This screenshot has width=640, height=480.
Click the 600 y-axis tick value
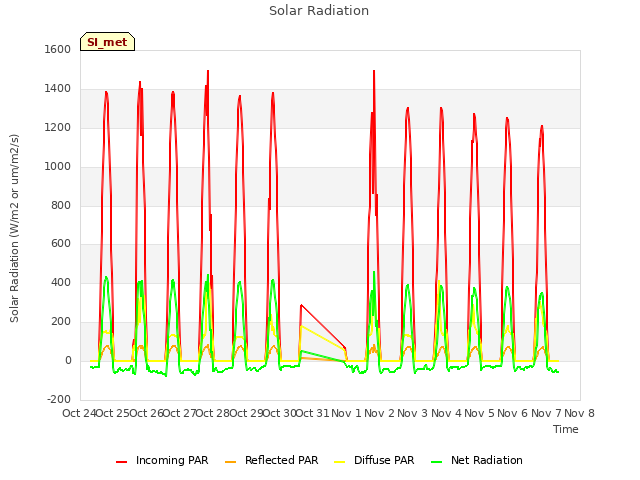click(x=61, y=244)
